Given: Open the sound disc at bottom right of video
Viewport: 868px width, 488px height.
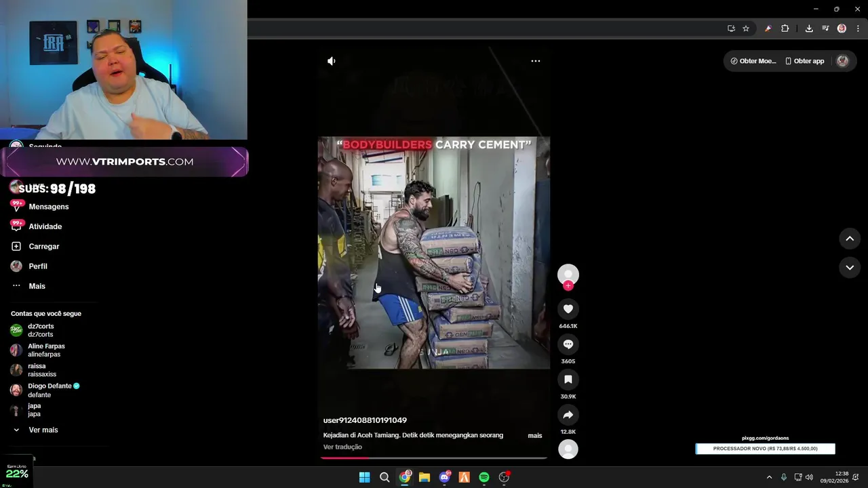Looking at the screenshot, I should (x=568, y=449).
